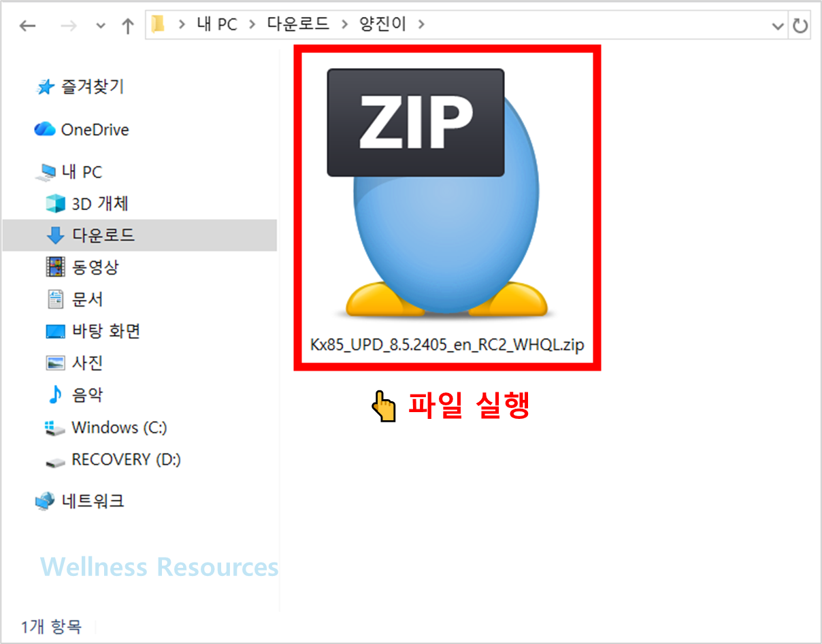
Task: Open the 문서 folder
Action: click(x=88, y=299)
